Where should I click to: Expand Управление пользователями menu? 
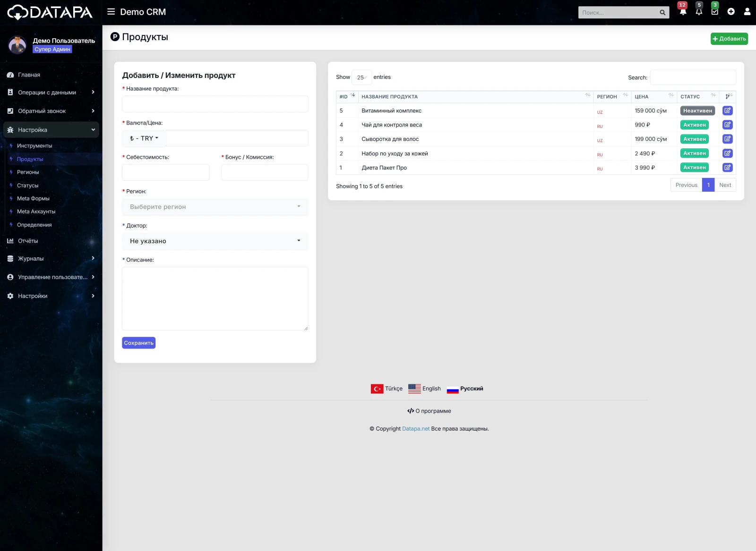click(x=51, y=277)
